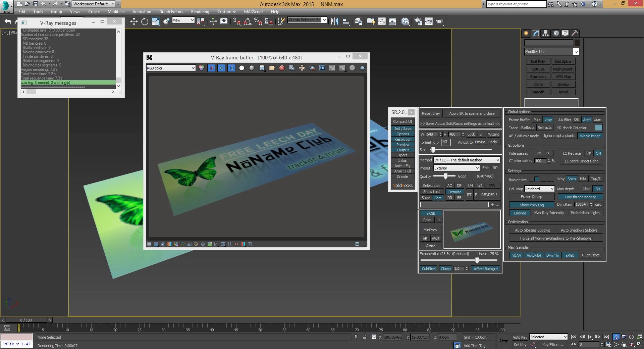Adjust the Quality slider in SolidRocks
This screenshot has width=644, height=349.
click(445, 176)
